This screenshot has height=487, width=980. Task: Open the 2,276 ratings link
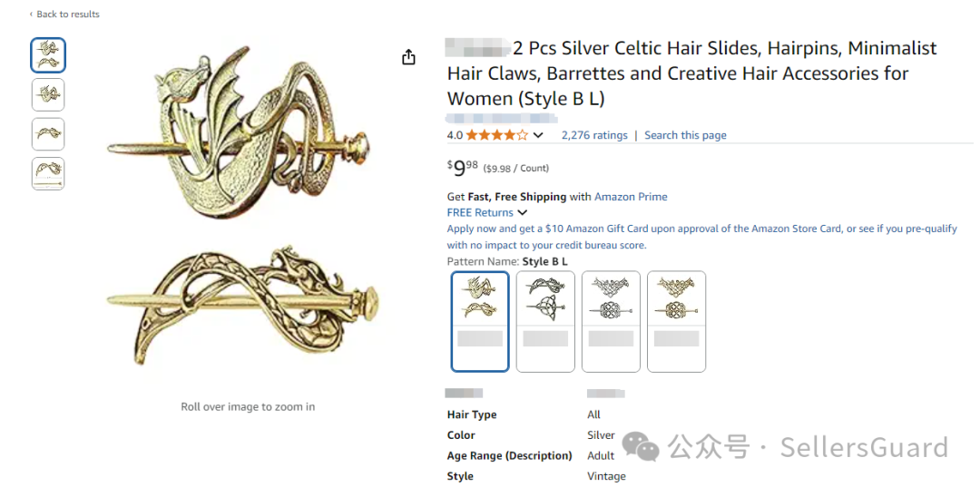[x=594, y=135]
